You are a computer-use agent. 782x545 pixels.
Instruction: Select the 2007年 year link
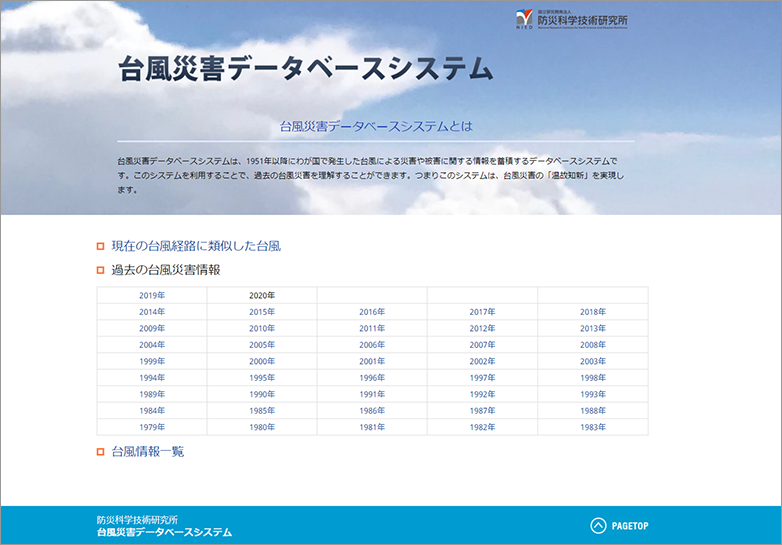click(482, 345)
